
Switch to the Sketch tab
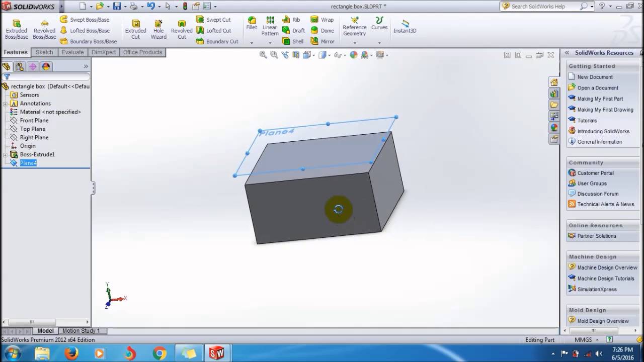tap(44, 52)
